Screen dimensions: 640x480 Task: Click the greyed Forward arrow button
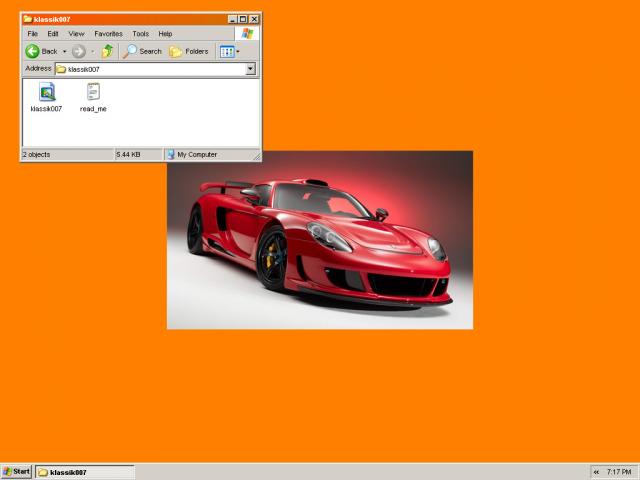[x=79, y=51]
